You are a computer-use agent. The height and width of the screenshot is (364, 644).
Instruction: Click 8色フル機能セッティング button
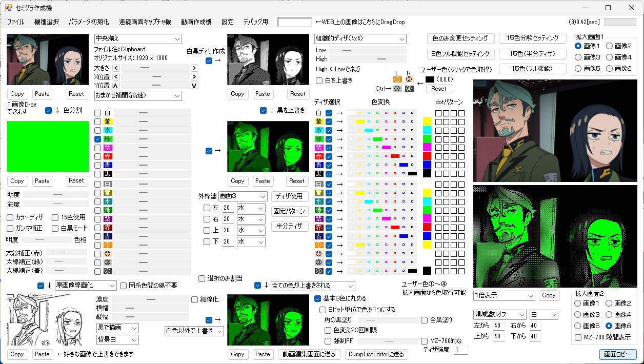[x=460, y=54]
